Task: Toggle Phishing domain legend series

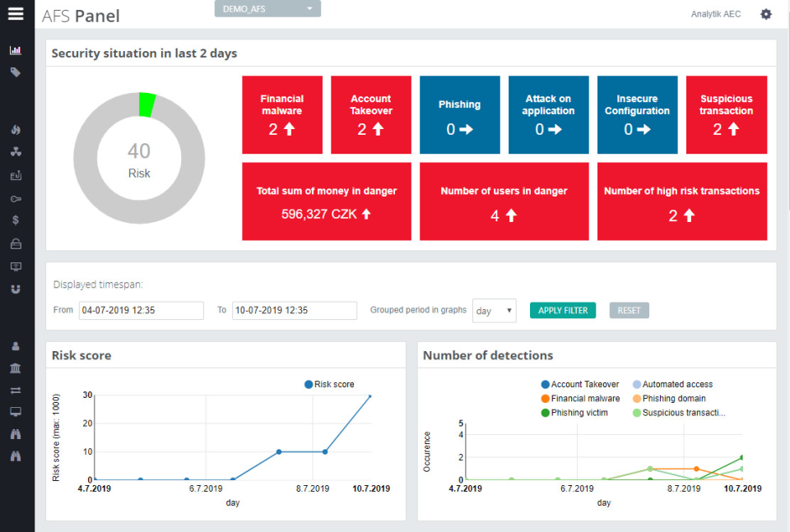Action: [x=669, y=398]
